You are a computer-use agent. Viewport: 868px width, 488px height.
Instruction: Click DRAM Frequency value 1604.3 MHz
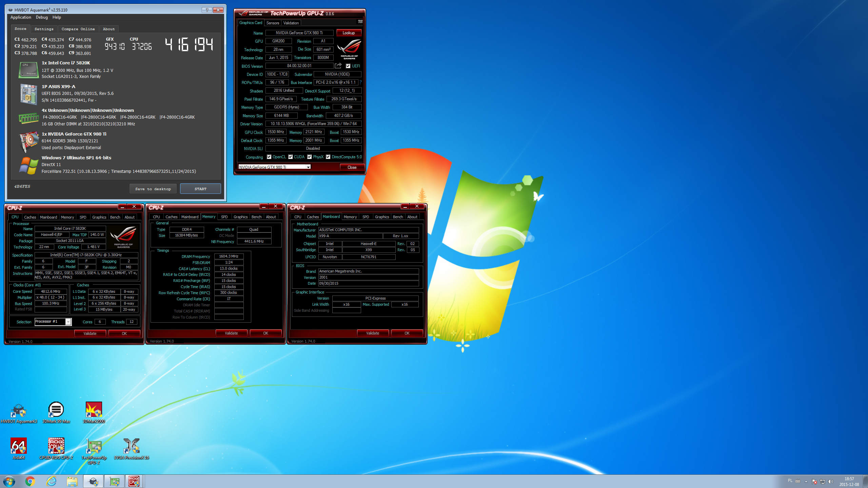click(x=229, y=257)
